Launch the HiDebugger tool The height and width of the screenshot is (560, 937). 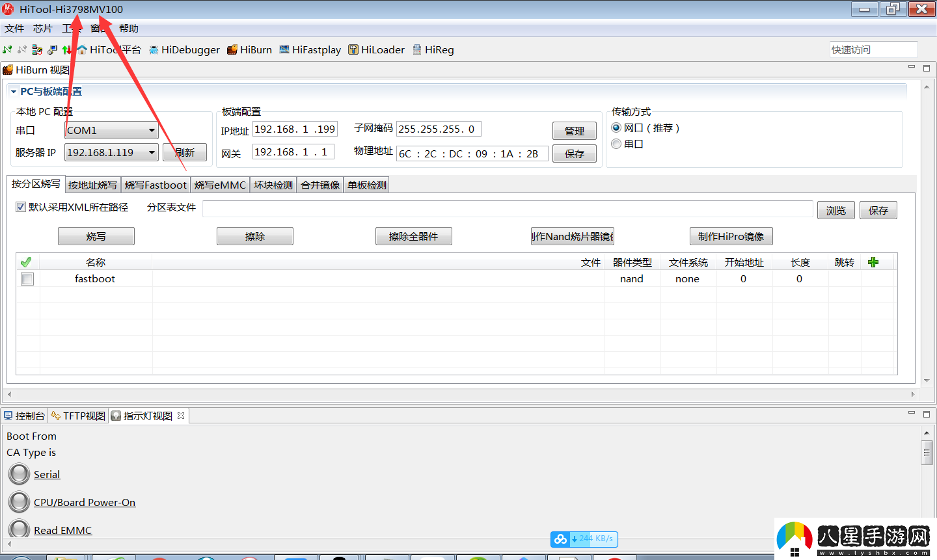click(184, 49)
